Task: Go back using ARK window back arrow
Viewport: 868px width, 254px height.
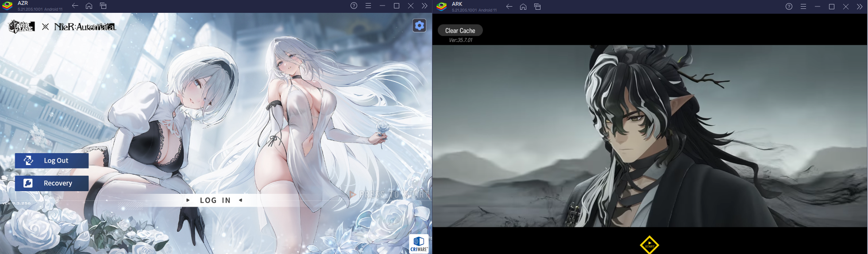Action: (x=509, y=7)
